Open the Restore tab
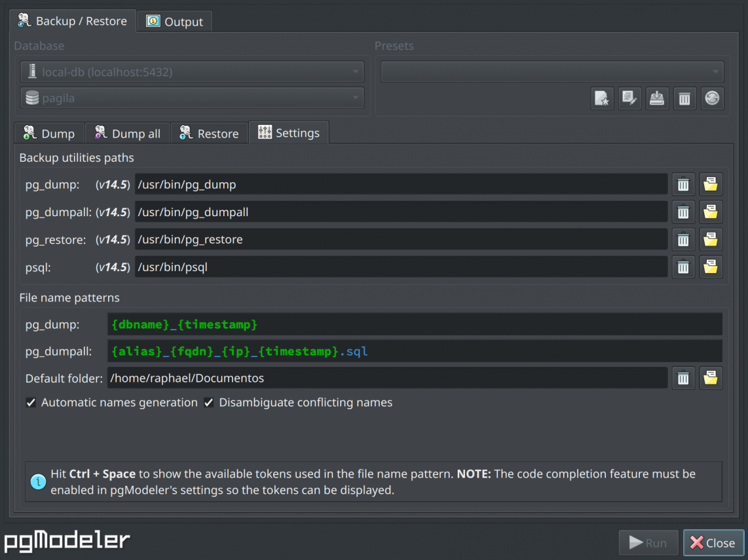Screen dimensions: 748x560 point(209,133)
